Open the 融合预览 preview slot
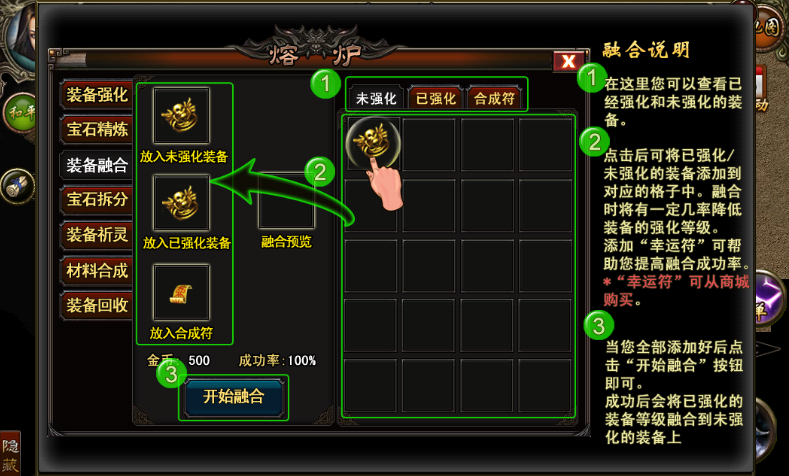The image size is (789, 476). [x=286, y=201]
